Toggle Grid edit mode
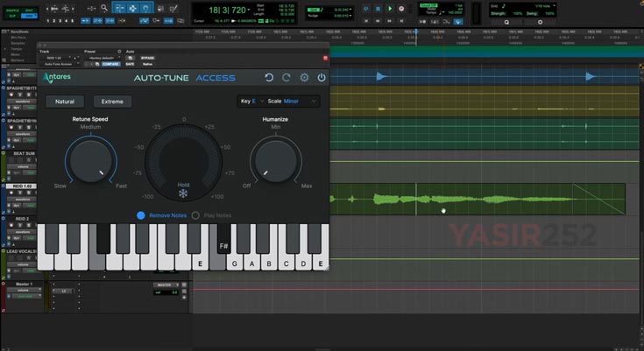The width and height of the screenshot is (644, 351). (29, 16)
